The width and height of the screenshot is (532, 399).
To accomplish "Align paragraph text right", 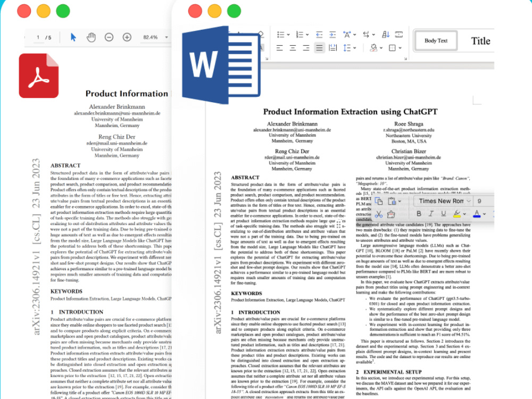I will click(306, 48).
